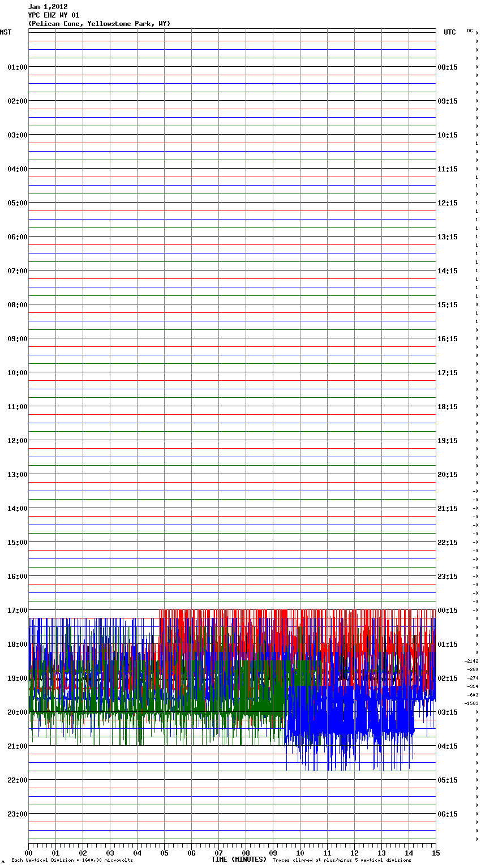
Task: Click the 'YPC EHZ WY 01' station code
Action: click(x=54, y=15)
